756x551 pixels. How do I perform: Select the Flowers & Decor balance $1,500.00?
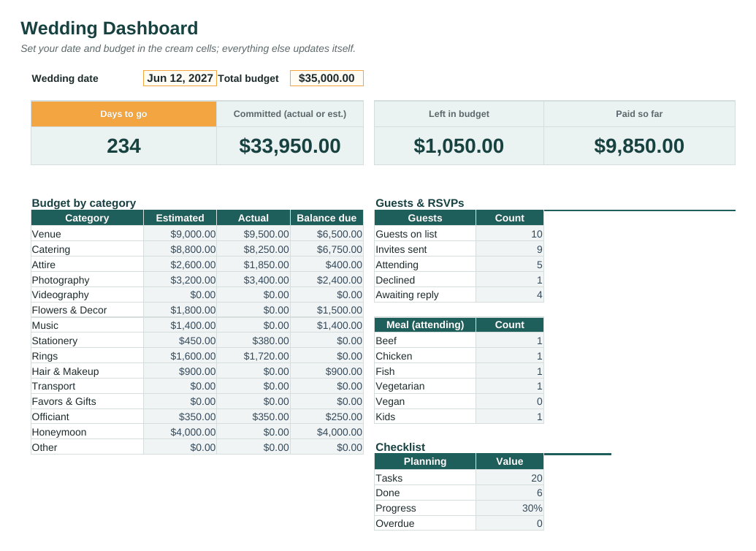327,311
